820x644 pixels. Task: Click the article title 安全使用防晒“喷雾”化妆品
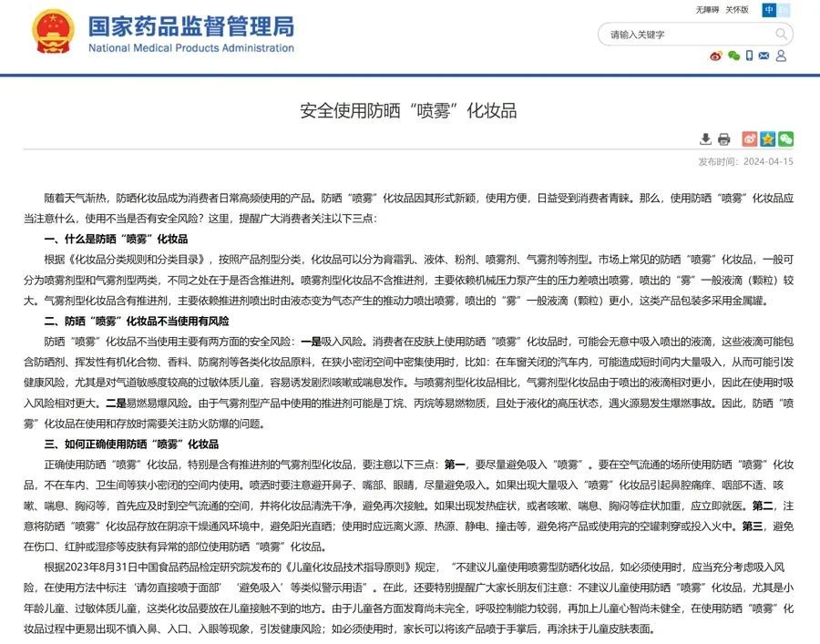pos(409,111)
